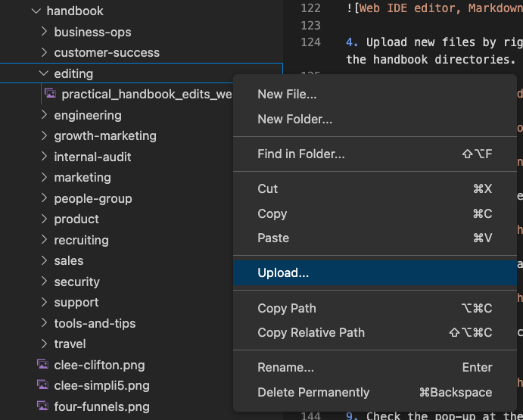Select the sales folder name
This screenshot has width=523, height=420.
pos(69,261)
